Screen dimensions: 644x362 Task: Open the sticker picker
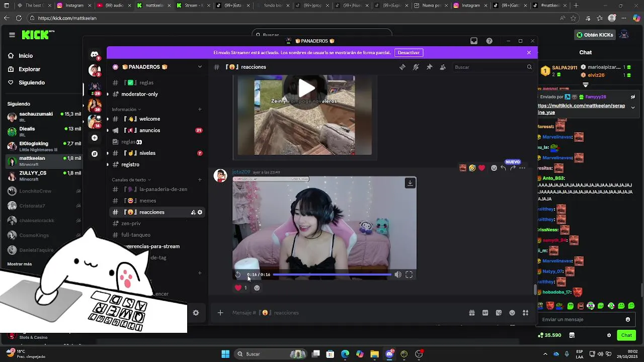coord(499,313)
